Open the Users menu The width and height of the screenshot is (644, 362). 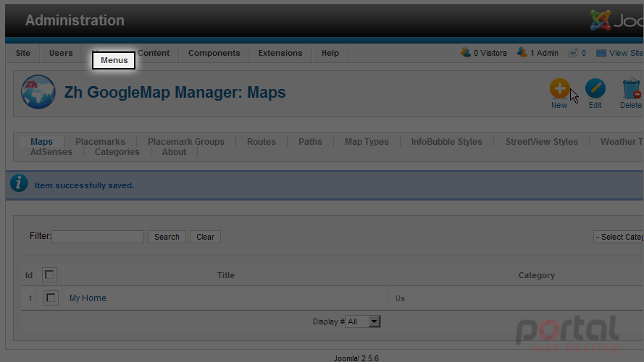click(x=61, y=53)
